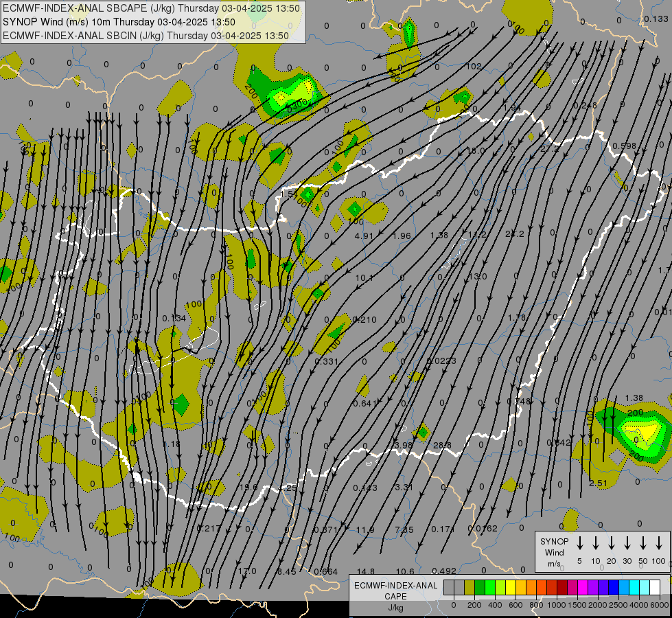Image resolution: width=672 pixels, height=618 pixels.
Task: Click the map value '3.31'
Action: click(x=404, y=488)
